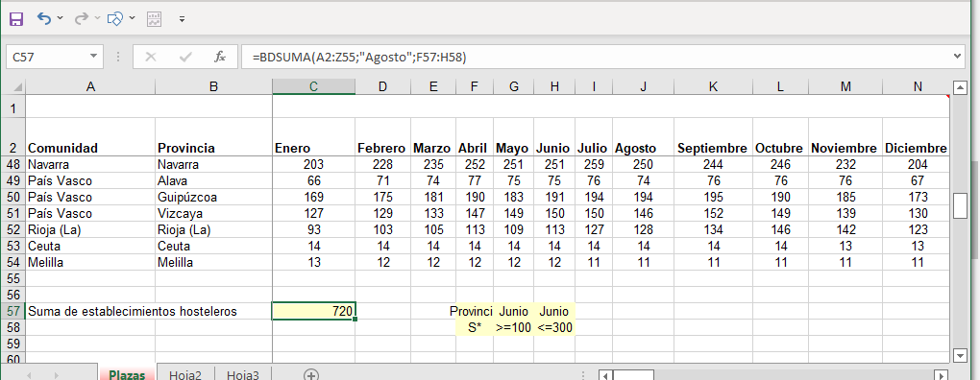The width and height of the screenshot is (980, 380).
Task: Expand the Name Box dropdown
Action: (x=93, y=57)
